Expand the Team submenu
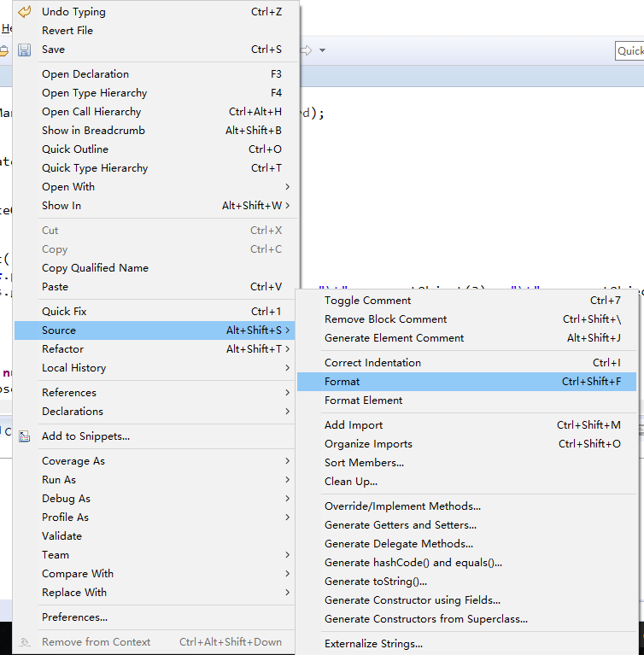This screenshot has height=655, width=644. tap(155, 555)
